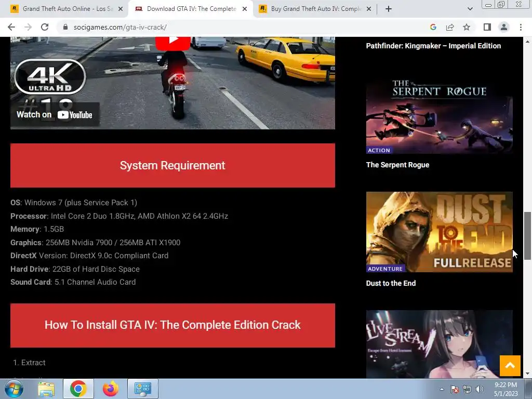The height and width of the screenshot is (399, 532).
Task: Click scrollbar down arrow
Action: [527, 374]
